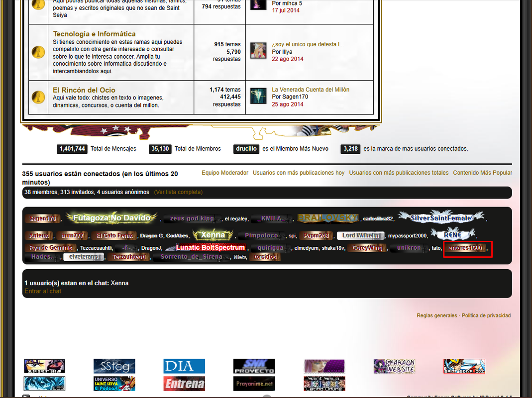Viewport: 532px width, 398px height.
Task: Open the Prayanime.net banner
Action: pos(254,384)
